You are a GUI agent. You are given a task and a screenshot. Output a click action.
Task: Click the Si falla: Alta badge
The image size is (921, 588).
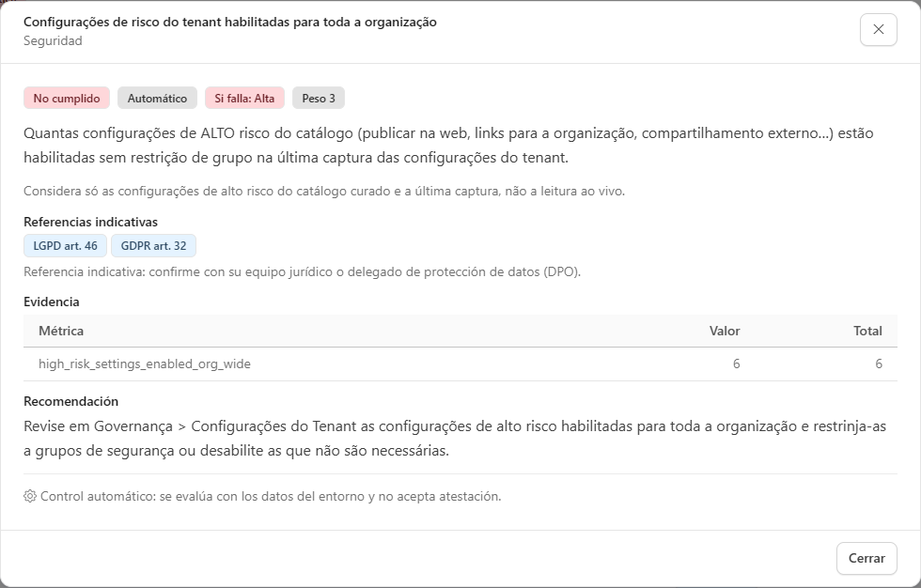(x=244, y=98)
